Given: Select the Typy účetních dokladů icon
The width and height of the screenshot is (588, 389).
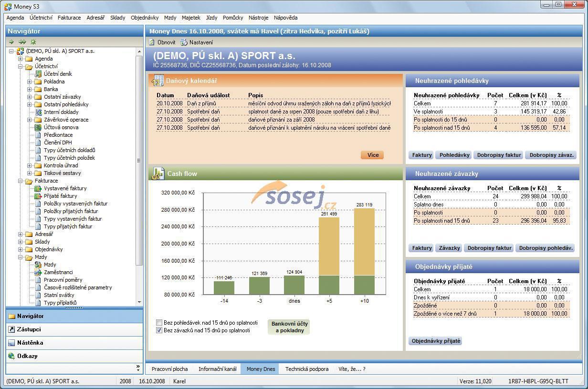Looking at the screenshot, I should pos(38,150).
